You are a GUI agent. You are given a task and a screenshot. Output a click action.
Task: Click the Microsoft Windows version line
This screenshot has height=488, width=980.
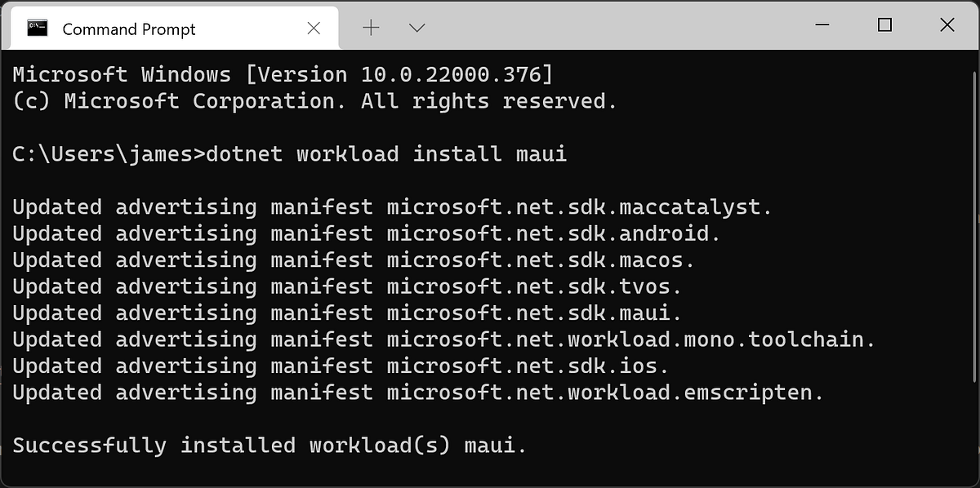tap(282, 73)
